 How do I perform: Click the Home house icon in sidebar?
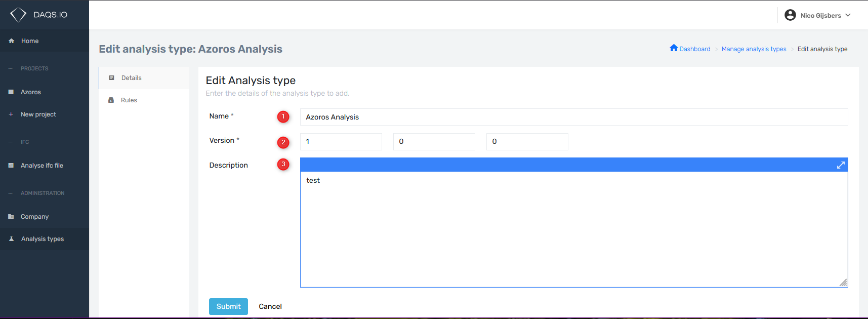tap(11, 41)
